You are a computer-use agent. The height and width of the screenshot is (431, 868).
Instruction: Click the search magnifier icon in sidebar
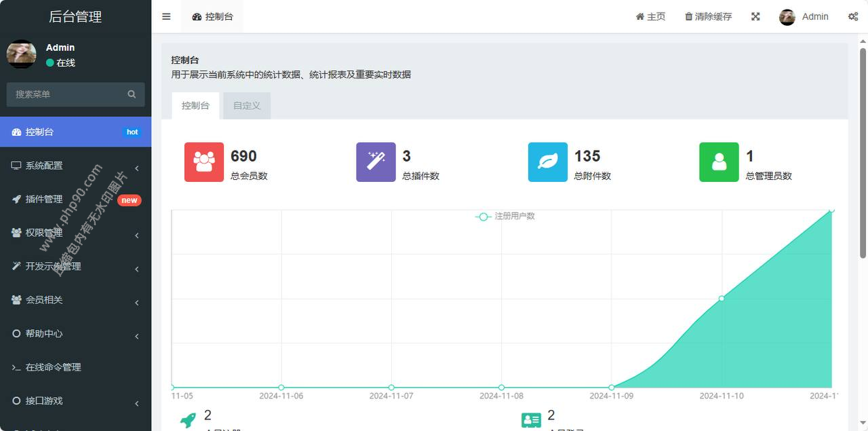[x=132, y=94]
